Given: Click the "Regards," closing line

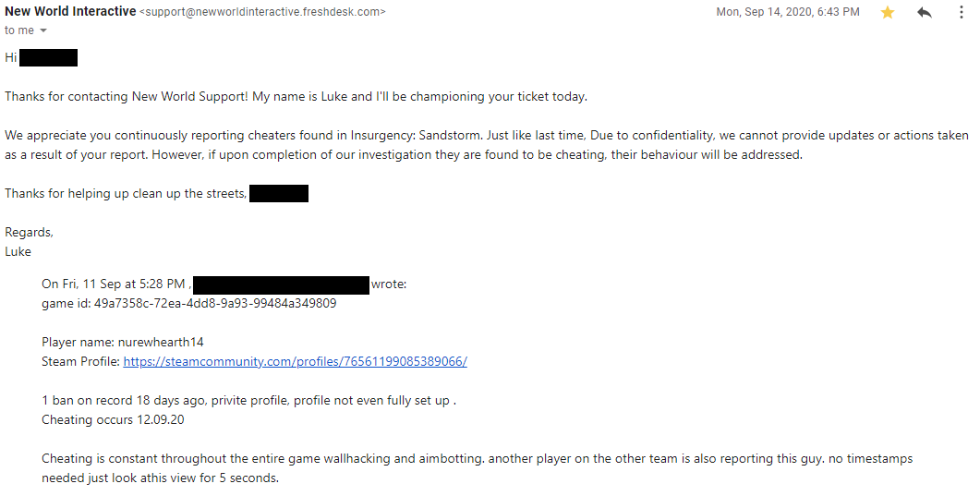Looking at the screenshot, I should [29, 233].
